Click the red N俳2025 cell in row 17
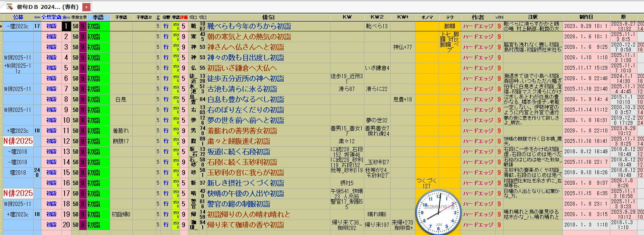The image size is (644, 235). (18, 193)
